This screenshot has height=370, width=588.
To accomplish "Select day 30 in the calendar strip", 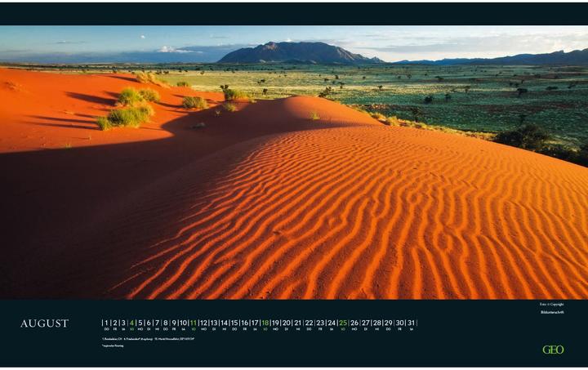I will click(x=400, y=323).
